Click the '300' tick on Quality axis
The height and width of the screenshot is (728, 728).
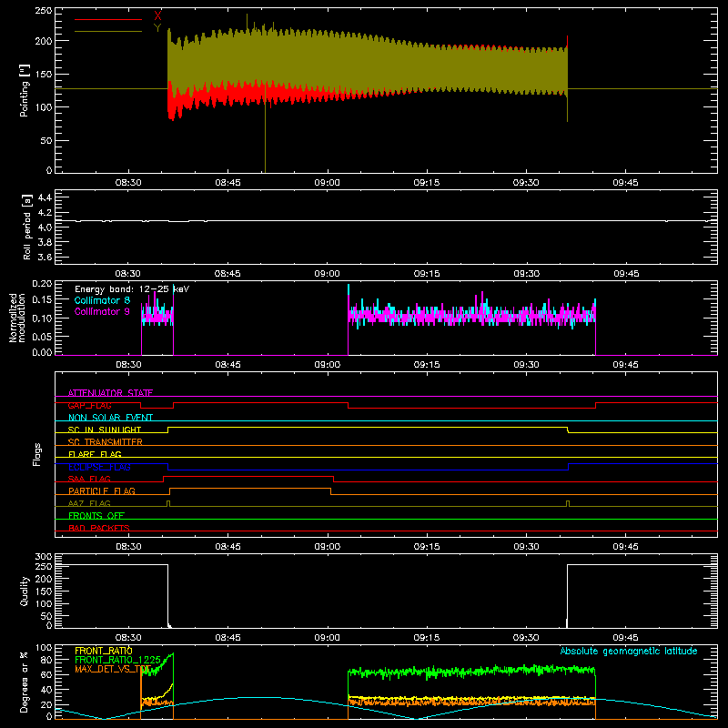click(44, 557)
